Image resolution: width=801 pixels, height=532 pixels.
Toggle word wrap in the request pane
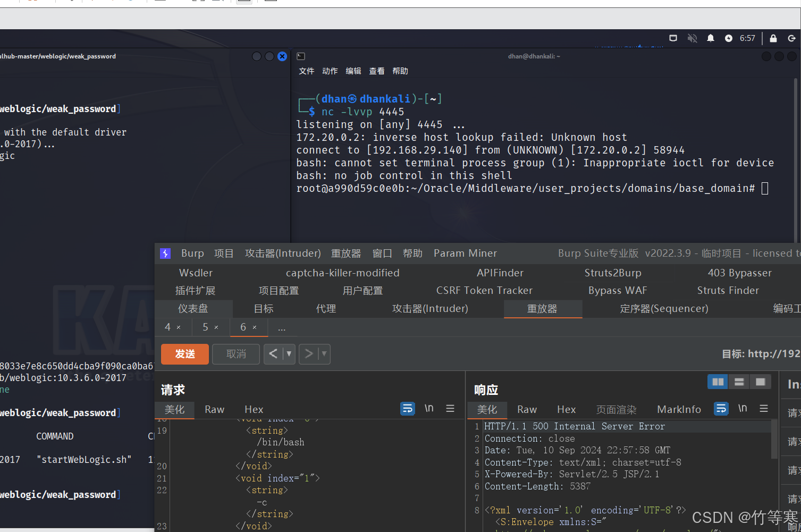tap(408, 408)
